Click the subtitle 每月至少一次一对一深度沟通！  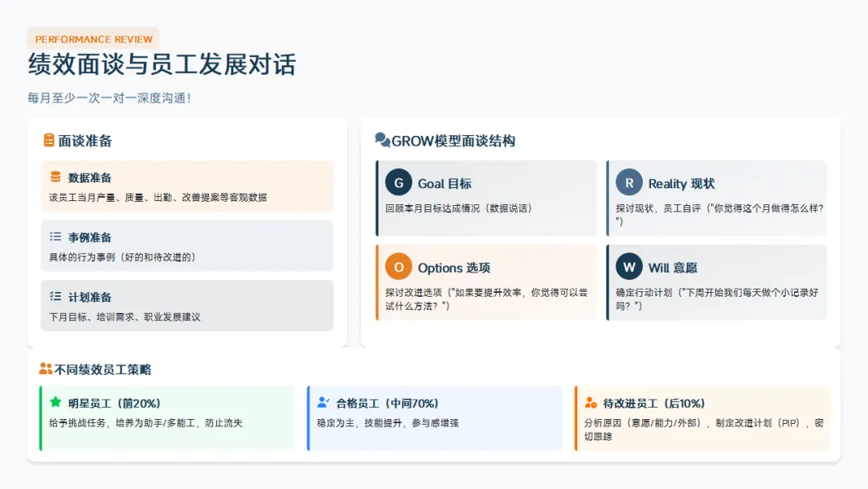coord(109,98)
